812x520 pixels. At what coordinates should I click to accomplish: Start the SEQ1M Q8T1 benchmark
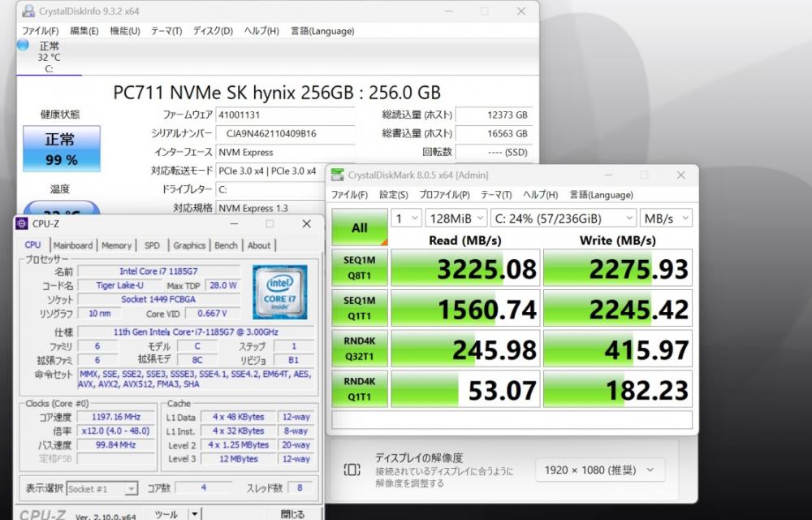point(360,268)
